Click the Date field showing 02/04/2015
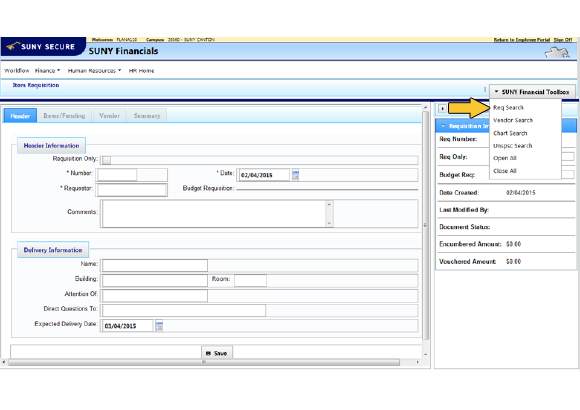 [263, 175]
